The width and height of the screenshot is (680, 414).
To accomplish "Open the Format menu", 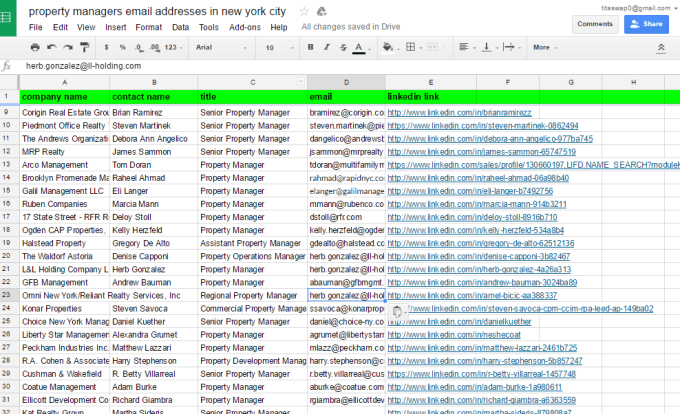I will [x=148, y=27].
